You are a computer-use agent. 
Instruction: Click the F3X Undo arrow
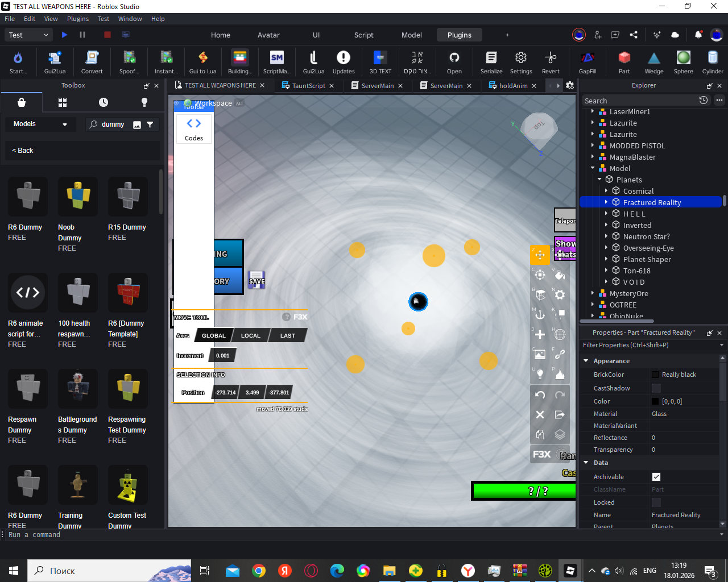(x=540, y=395)
